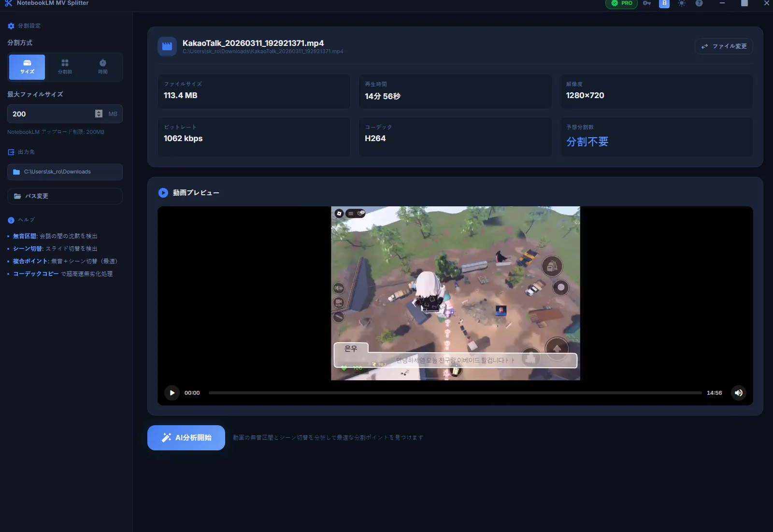Click the file path under the file name

(x=263, y=52)
